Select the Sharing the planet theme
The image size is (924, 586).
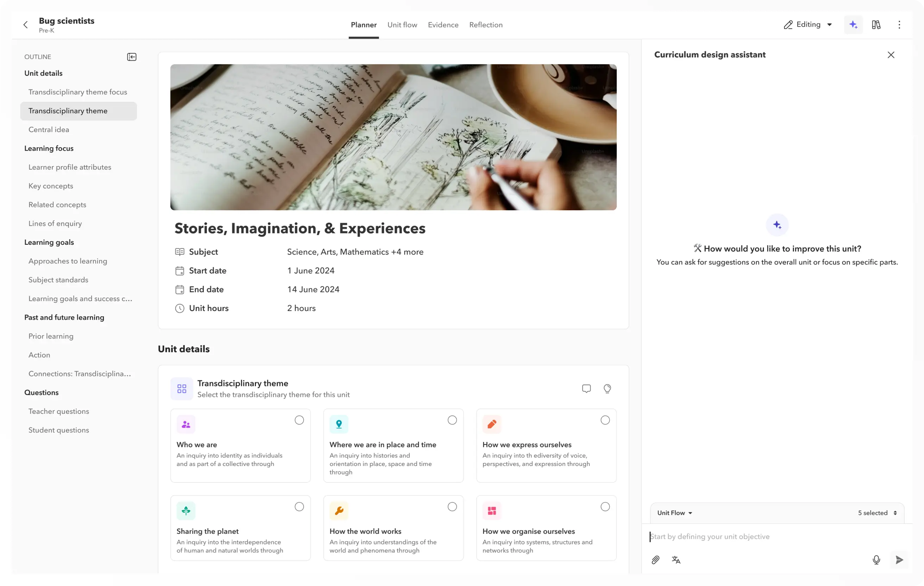tap(299, 507)
